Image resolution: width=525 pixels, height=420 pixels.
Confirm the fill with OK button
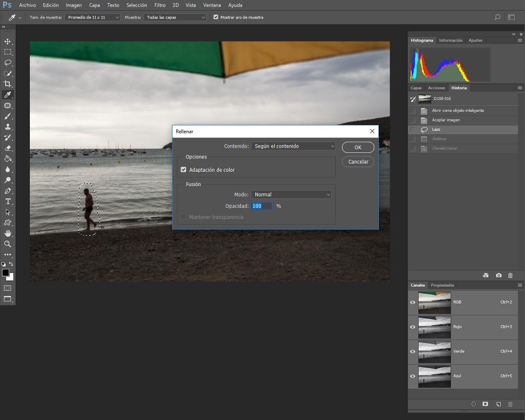[358, 147]
